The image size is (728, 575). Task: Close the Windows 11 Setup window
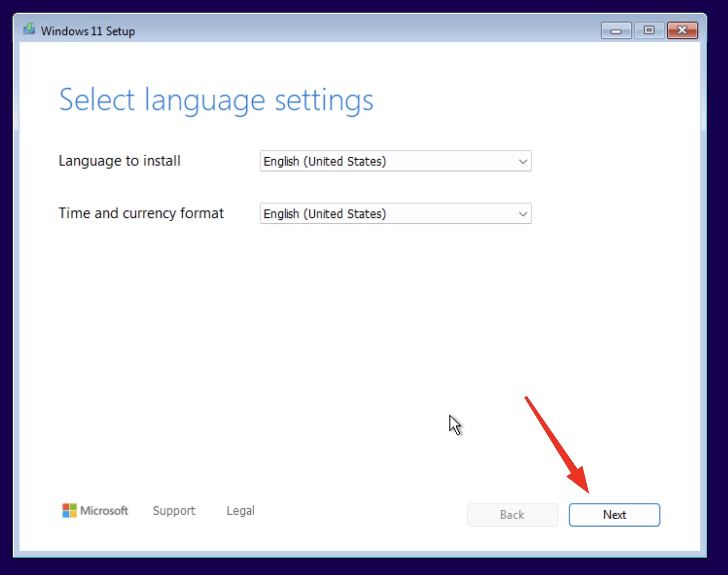coord(682,31)
